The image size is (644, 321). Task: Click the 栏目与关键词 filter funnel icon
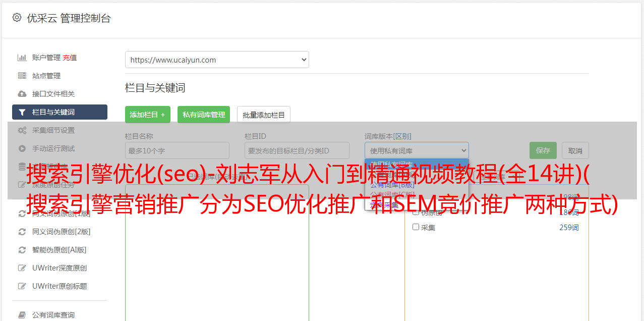pos(22,112)
